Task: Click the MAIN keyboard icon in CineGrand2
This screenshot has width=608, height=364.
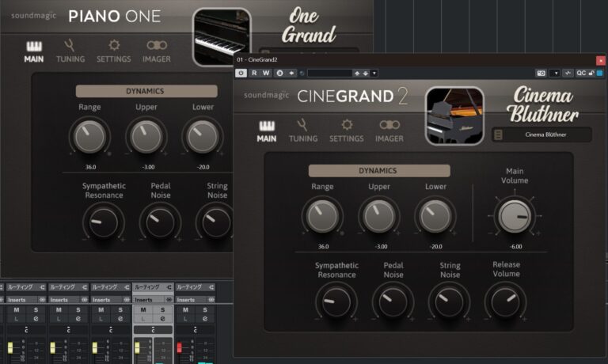Action: 267,126
